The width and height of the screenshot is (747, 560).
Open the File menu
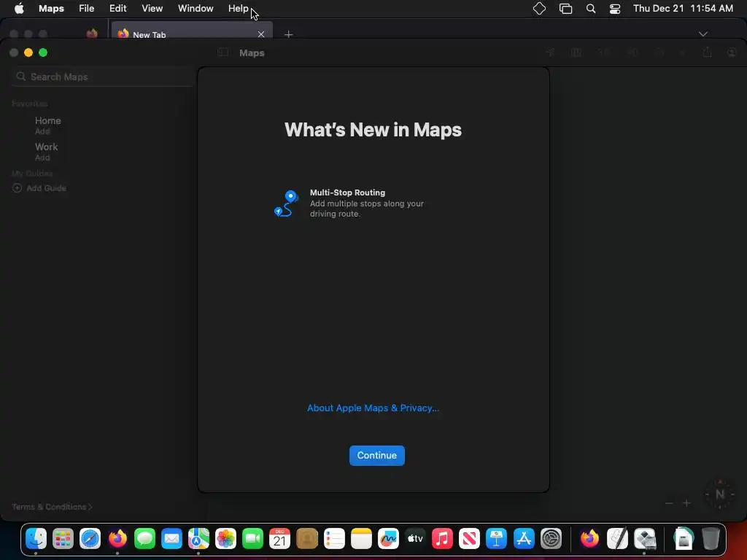pos(87,9)
